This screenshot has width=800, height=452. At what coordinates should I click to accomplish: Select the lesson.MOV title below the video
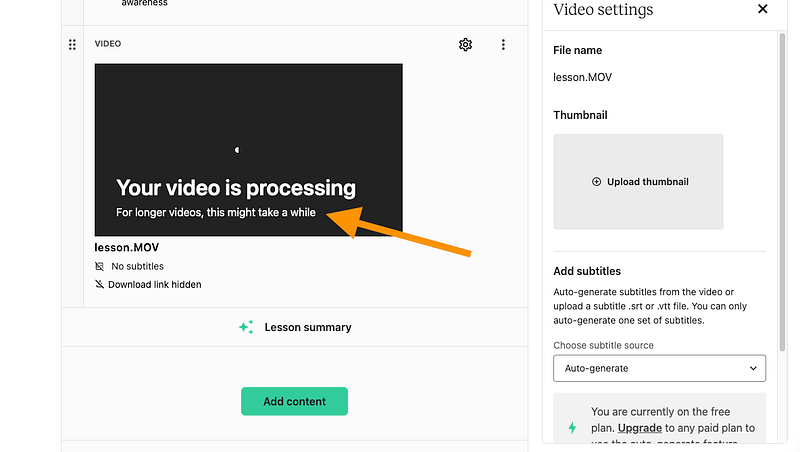[127, 247]
